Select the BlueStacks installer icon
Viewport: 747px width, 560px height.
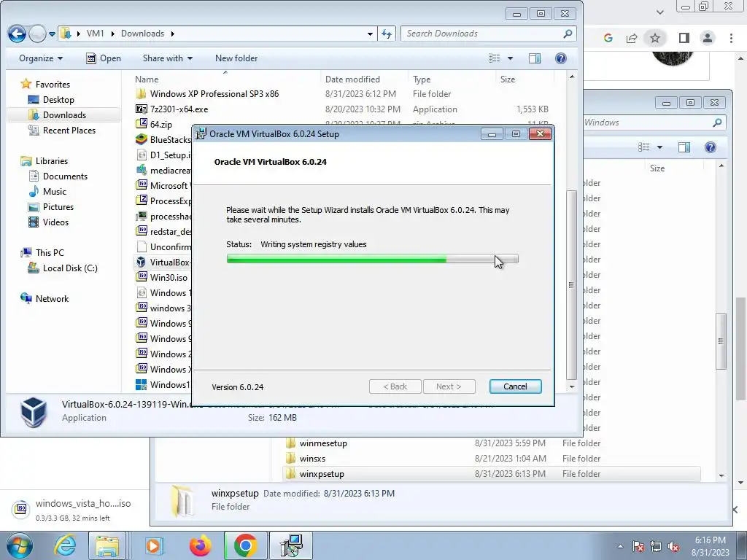(142, 139)
